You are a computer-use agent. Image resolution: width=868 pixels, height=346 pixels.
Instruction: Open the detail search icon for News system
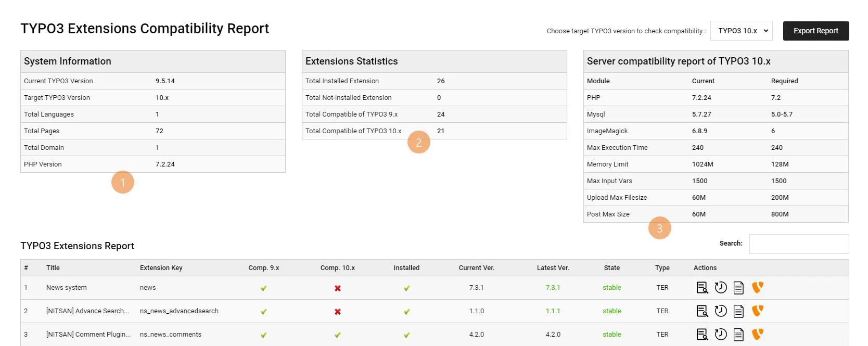point(702,288)
